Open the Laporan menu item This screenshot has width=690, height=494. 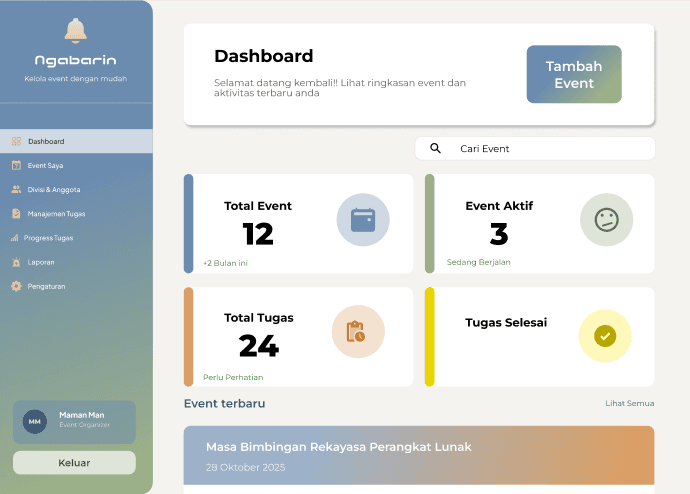(x=76, y=262)
